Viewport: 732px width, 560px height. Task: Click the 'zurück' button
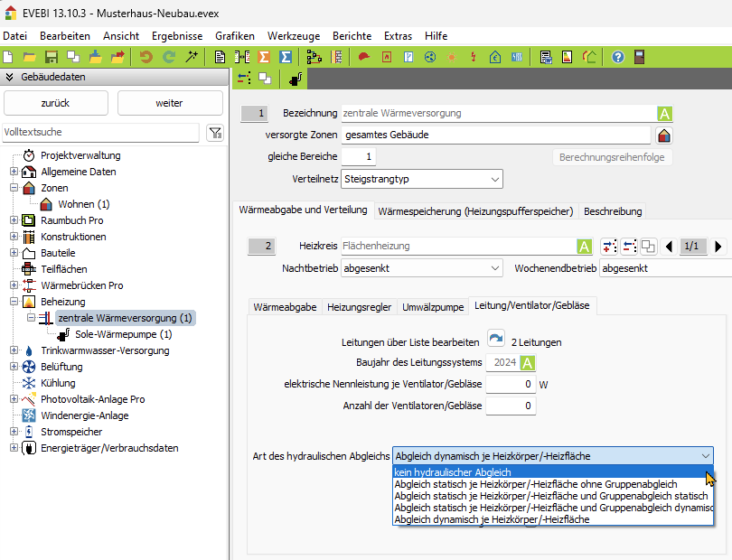55,103
